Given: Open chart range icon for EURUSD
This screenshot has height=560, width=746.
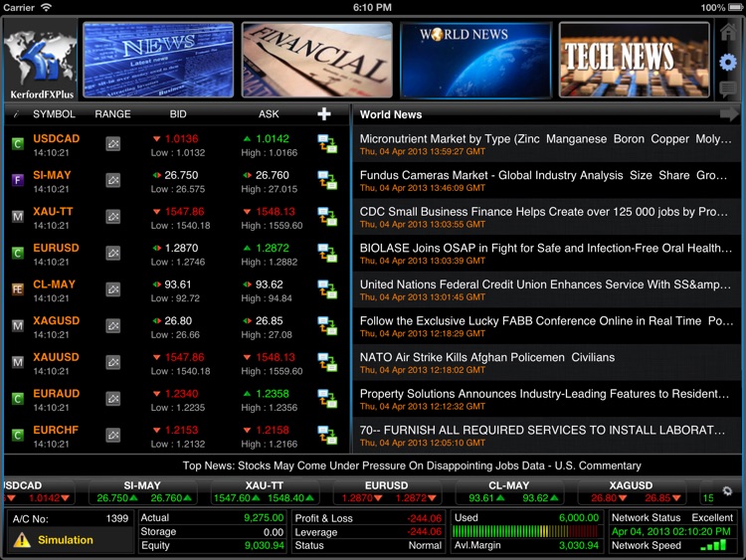Looking at the screenshot, I should [x=112, y=253].
